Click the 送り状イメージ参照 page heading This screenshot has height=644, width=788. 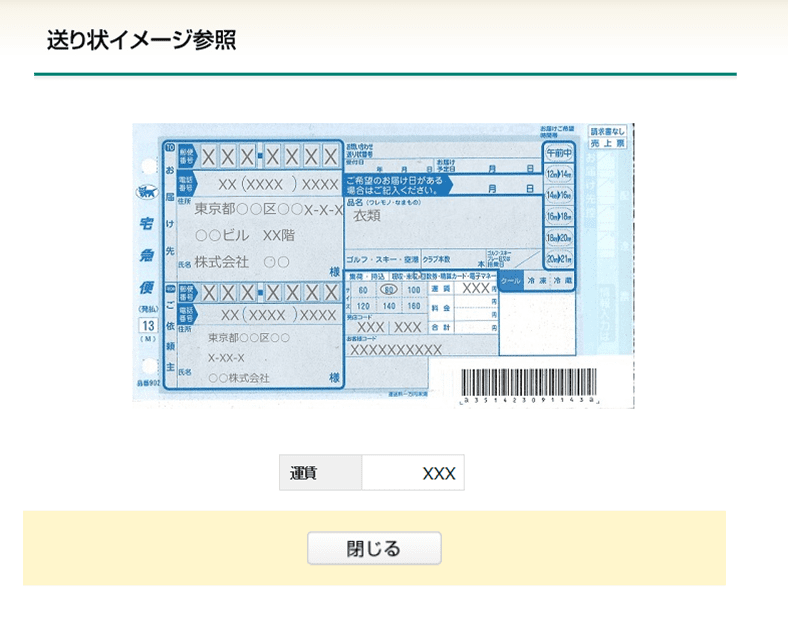[x=141, y=41]
